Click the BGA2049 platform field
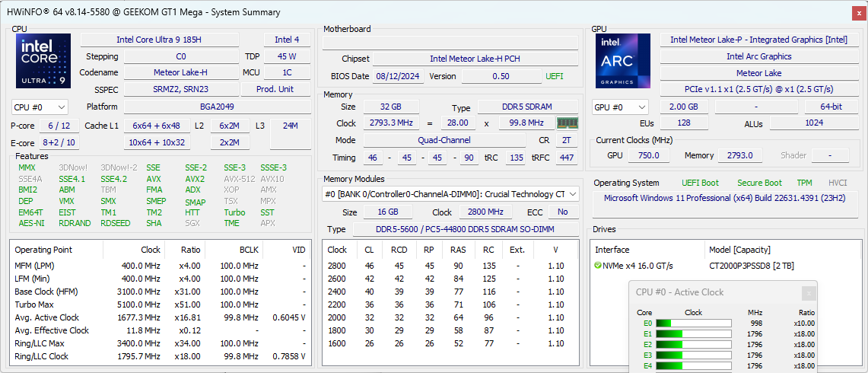 (217, 107)
